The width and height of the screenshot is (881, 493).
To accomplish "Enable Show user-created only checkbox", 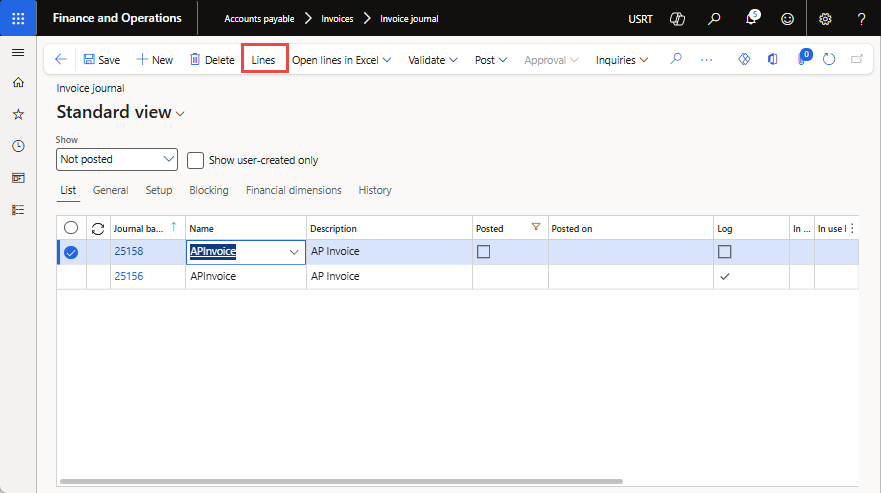I will pyautogui.click(x=196, y=160).
